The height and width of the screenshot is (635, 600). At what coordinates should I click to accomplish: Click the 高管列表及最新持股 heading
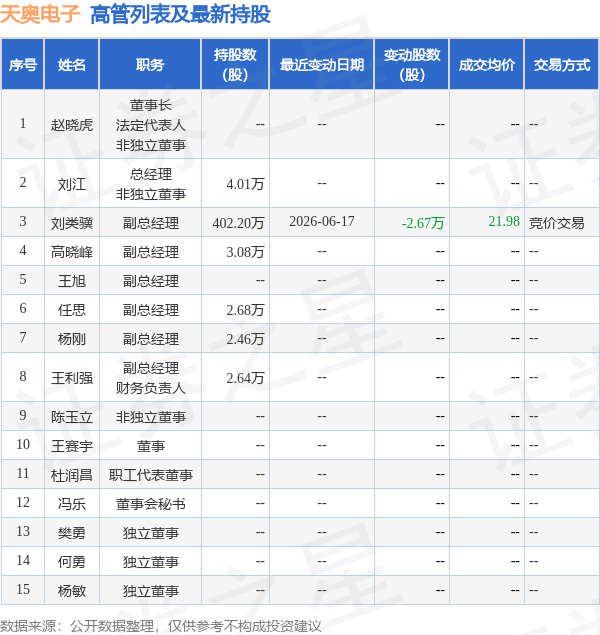[181, 15]
